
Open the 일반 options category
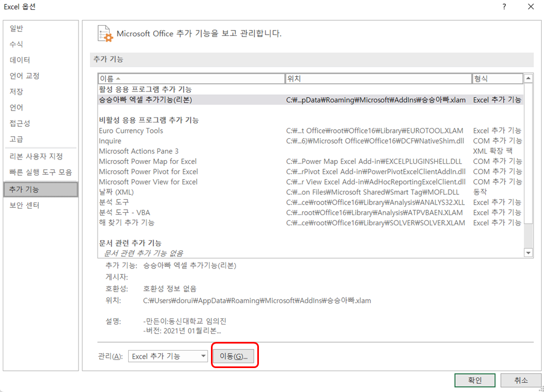(x=40, y=28)
